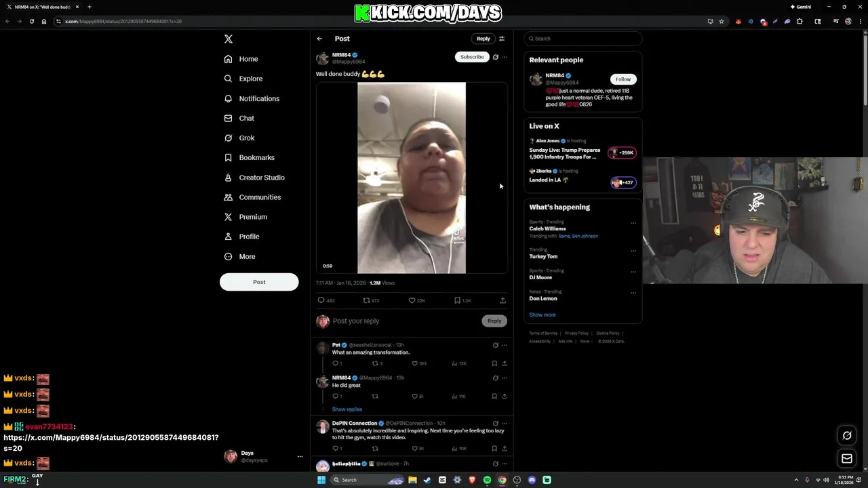This screenshot has height=488, width=868.
Task: Share the main post via share icon
Action: [x=502, y=300]
